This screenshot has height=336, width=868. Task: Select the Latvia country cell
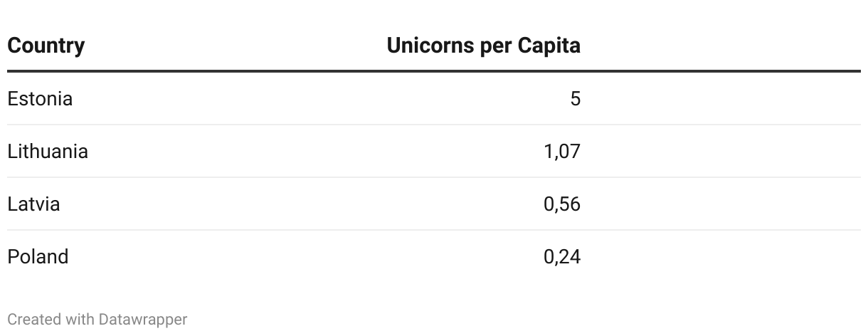point(33,204)
